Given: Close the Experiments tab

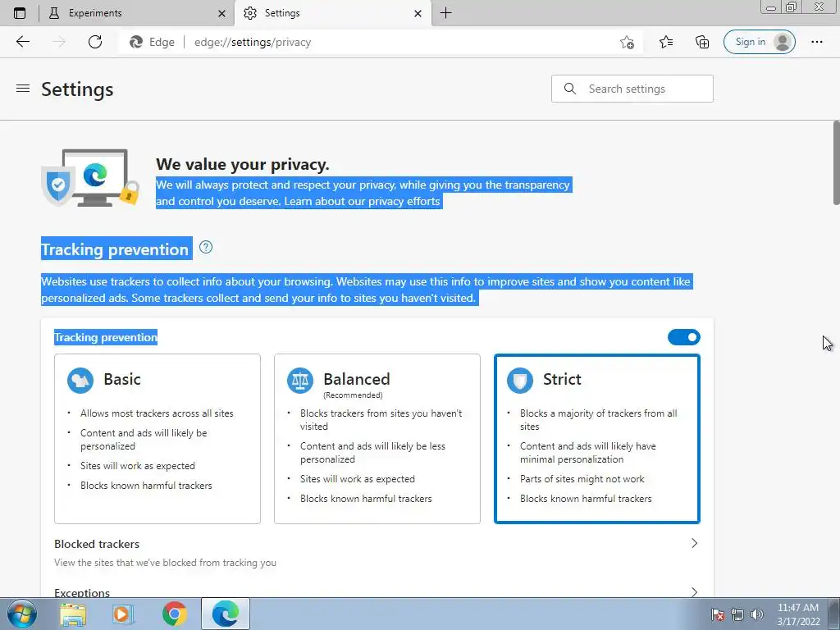Looking at the screenshot, I should (221, 13).
